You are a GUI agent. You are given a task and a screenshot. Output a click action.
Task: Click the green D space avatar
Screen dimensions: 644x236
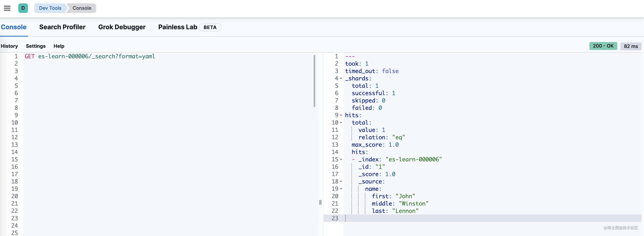[x=23, y=8]
